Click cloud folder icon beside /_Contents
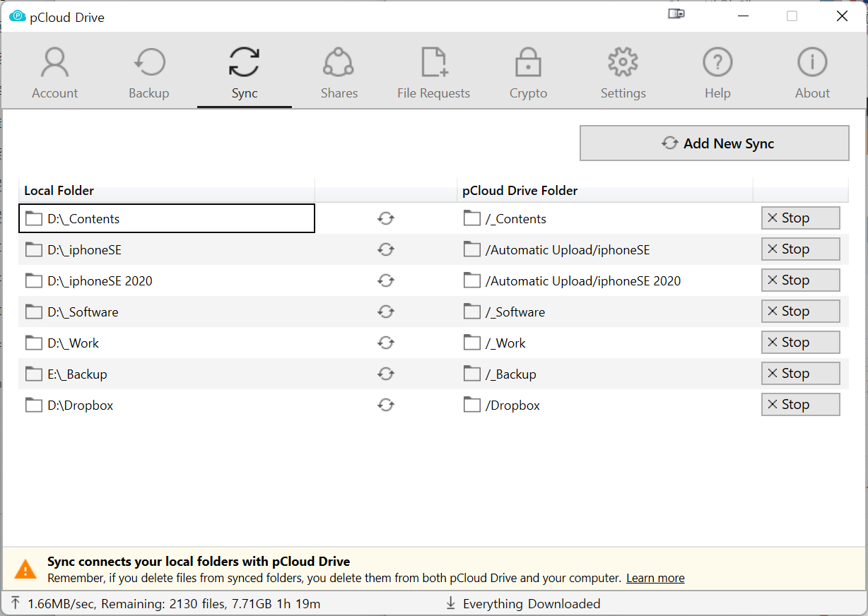Image resolution: width=868 pixels, height=616 pixels. coord(472,218)
